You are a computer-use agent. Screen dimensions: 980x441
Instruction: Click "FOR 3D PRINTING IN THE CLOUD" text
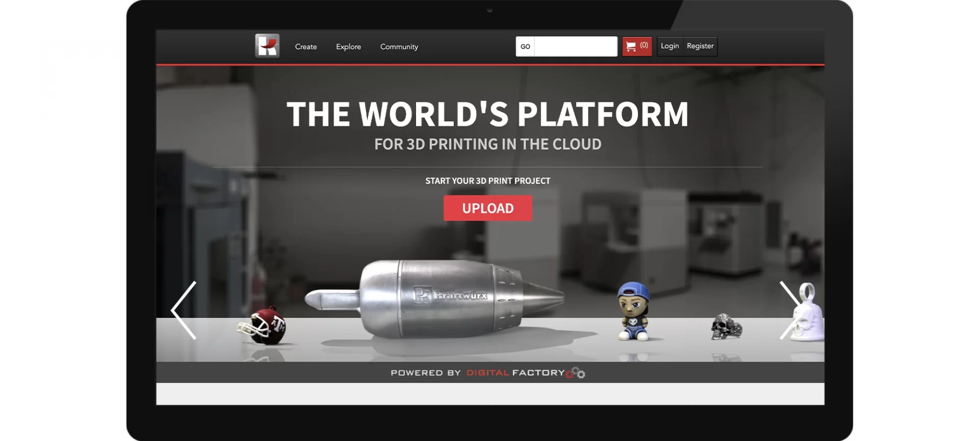point(487,144)
